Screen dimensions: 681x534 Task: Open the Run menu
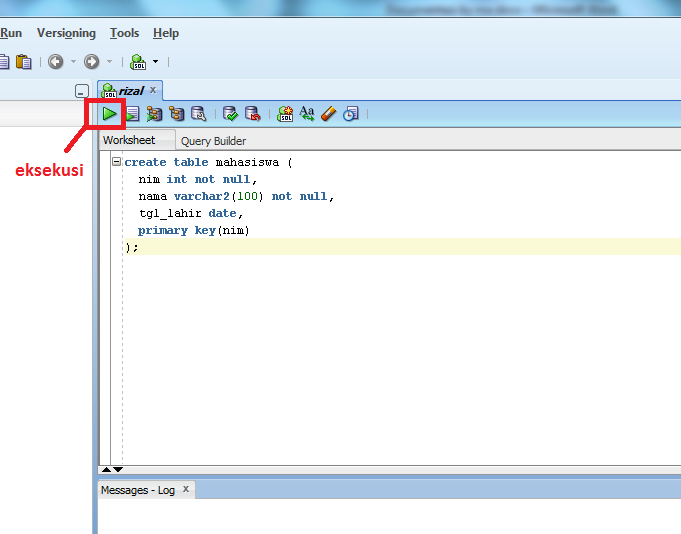click(11, 33)
